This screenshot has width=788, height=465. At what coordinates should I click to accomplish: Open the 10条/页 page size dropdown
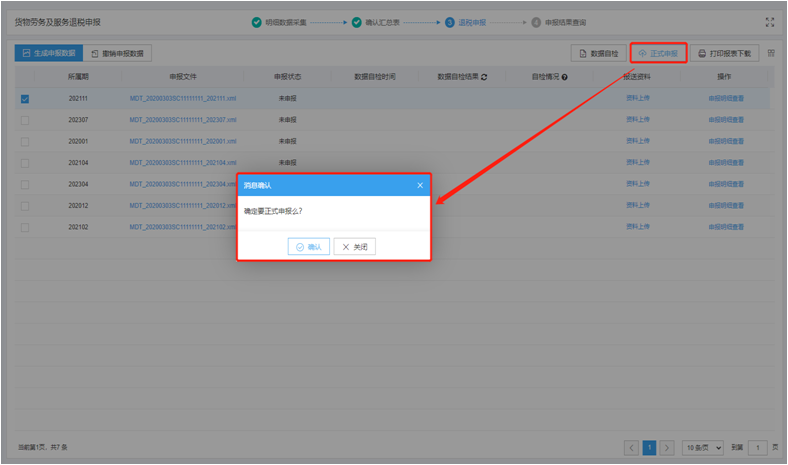pos(702,448)
